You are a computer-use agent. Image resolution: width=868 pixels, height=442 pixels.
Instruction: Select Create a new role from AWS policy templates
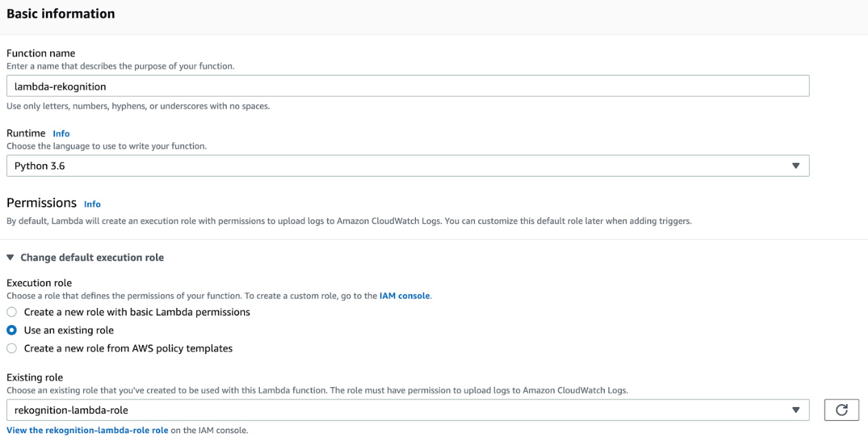[x=12, y=349]
